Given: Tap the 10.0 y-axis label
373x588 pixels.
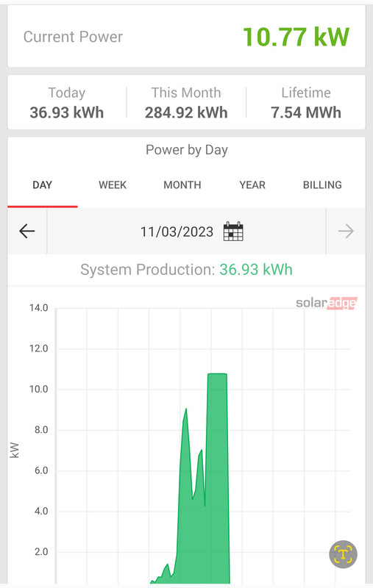Looking at the screenshot, I should coord(39,390).
